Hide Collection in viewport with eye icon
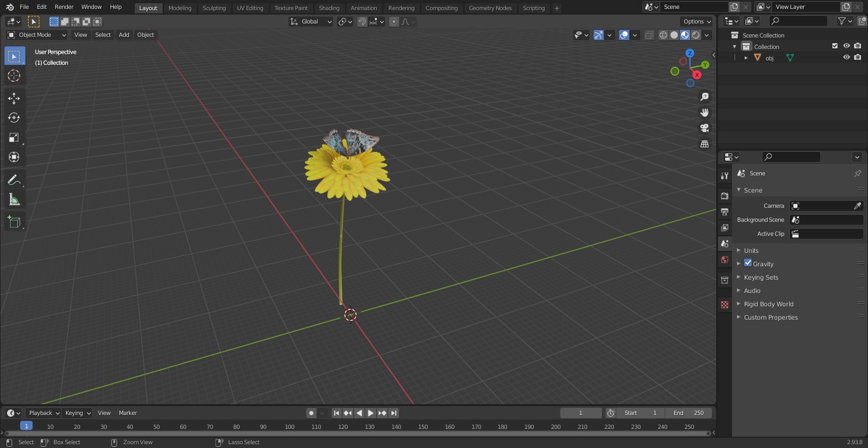Screen dimensions: 868x448 [846, 46]
